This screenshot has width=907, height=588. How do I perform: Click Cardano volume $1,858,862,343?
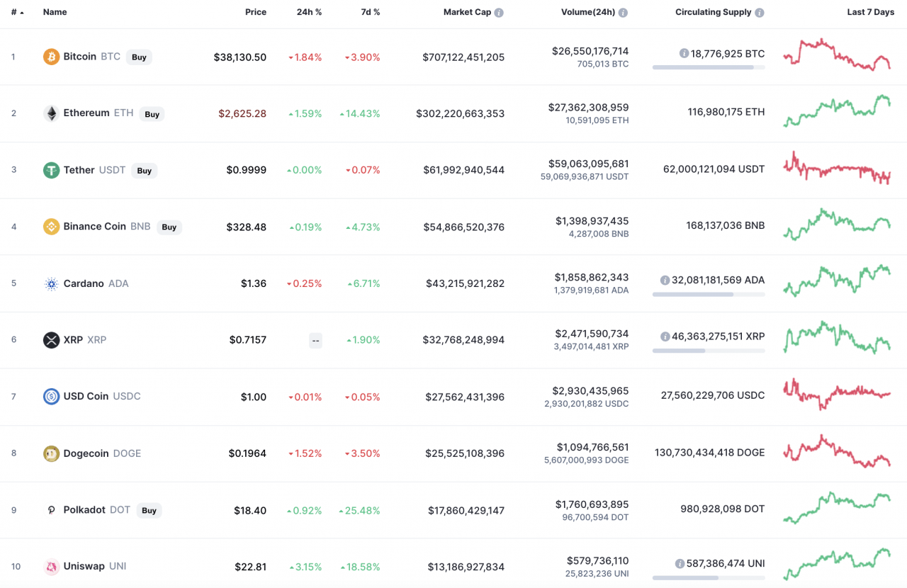point(592,277)
